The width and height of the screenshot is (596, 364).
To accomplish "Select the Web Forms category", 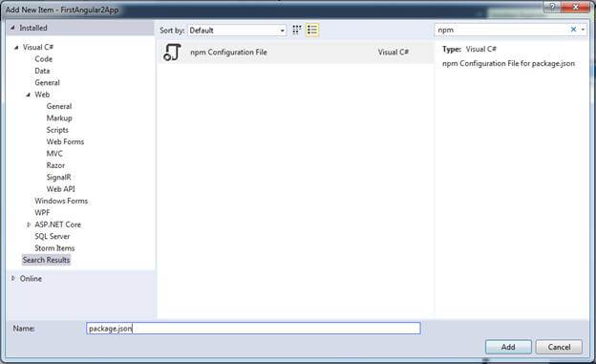I will pyautogui.click(x=65, y=141).
